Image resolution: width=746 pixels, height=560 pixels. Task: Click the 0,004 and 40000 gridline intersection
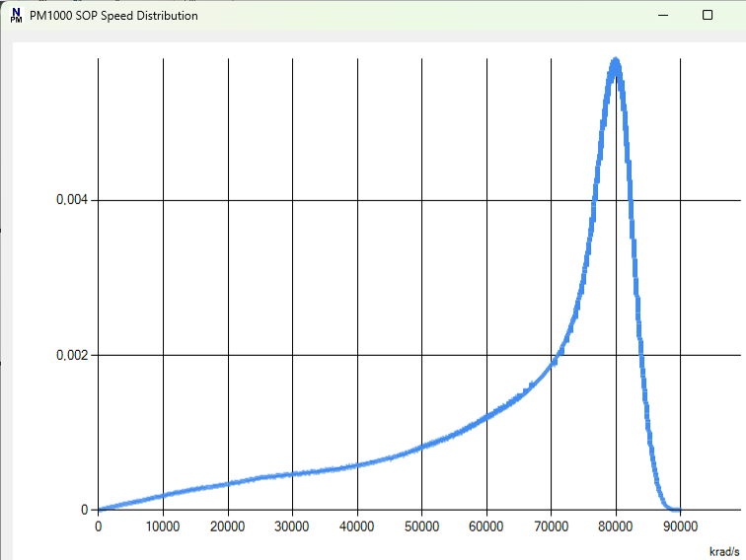pos(357,200)
